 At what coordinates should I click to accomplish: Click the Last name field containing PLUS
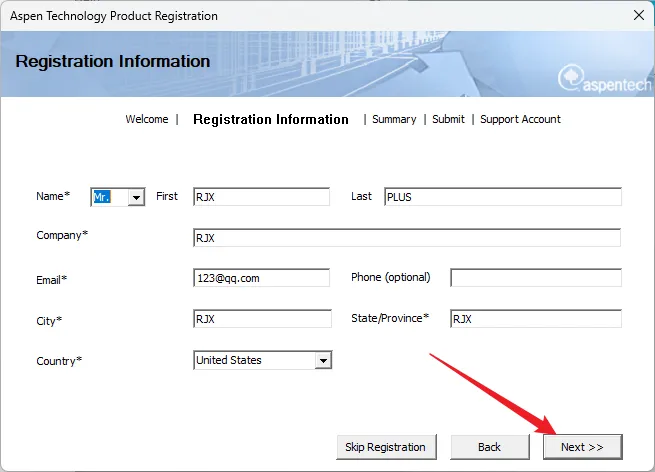pos(503,197)
